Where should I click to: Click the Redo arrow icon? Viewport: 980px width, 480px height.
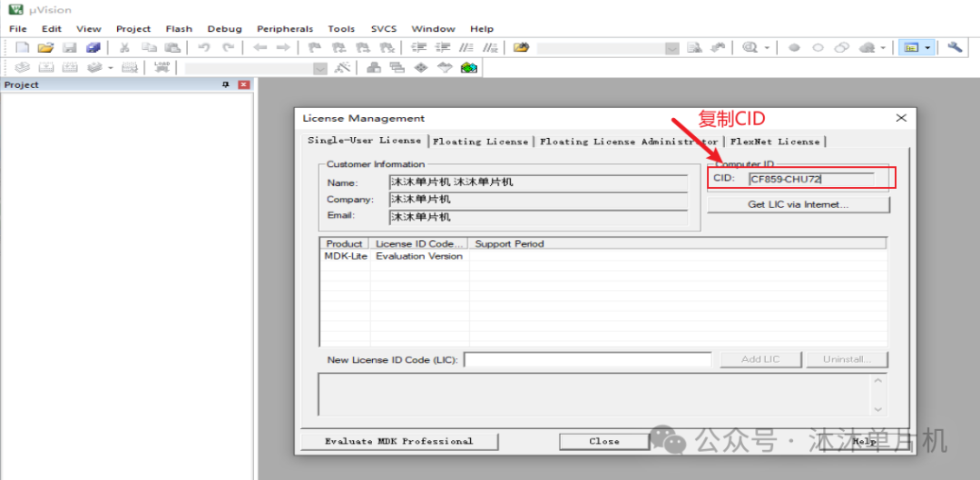(x=229, y=47)
